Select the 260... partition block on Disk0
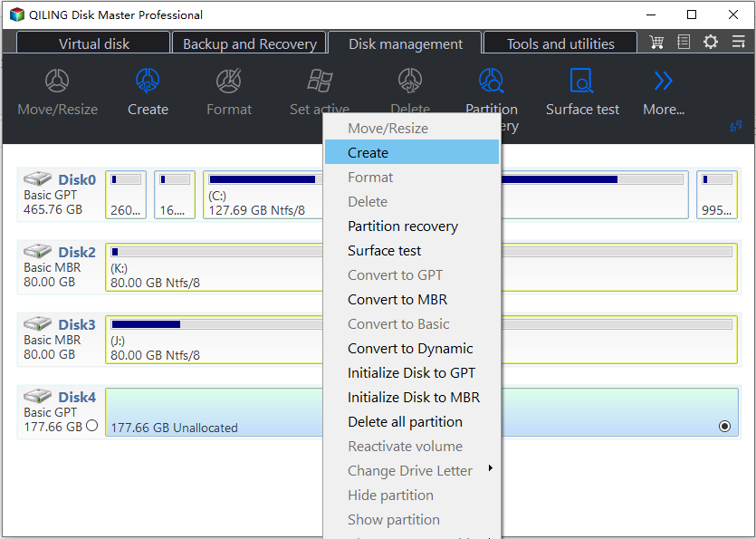Viewport: 756px width, 539px height. pyautogui.click(x=126, y=195)
